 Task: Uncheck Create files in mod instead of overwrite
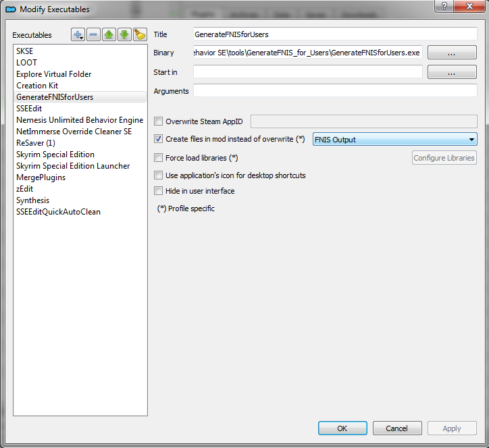pos(159,139)
